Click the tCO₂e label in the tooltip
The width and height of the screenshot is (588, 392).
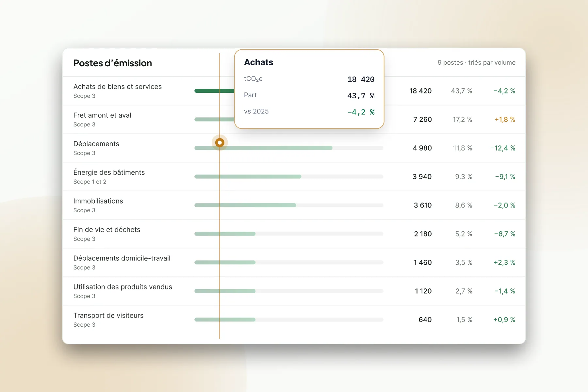click(253, 79)
